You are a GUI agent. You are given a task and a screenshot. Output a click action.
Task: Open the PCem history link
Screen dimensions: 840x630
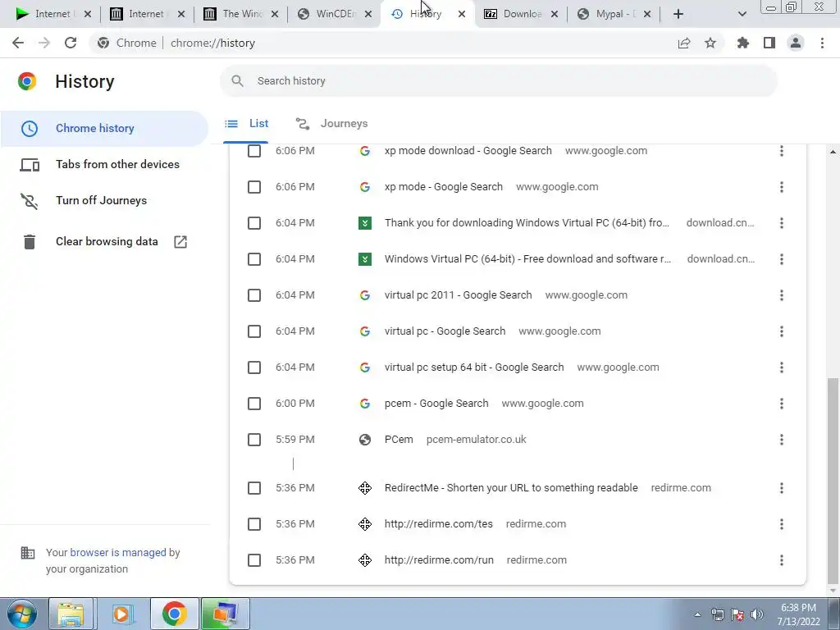pos(399,440)
